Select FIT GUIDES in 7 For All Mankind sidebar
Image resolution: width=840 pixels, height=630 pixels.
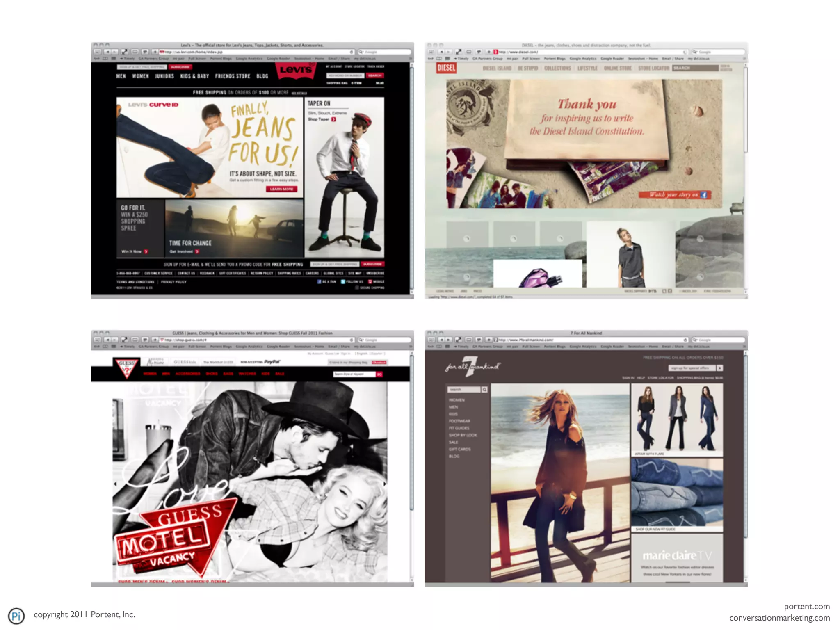point(459,428)
